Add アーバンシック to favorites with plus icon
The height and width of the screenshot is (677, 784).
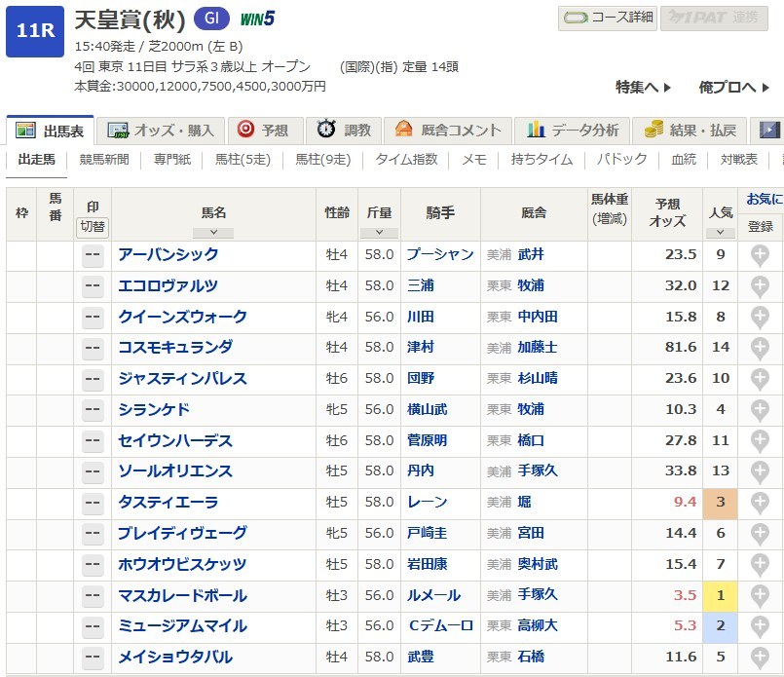[x=760, y=255]
